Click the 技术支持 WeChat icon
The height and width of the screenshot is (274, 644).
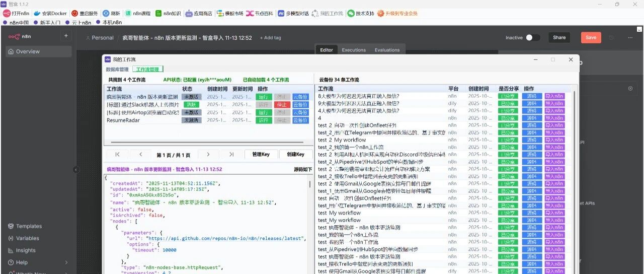[x=350, y=14]
